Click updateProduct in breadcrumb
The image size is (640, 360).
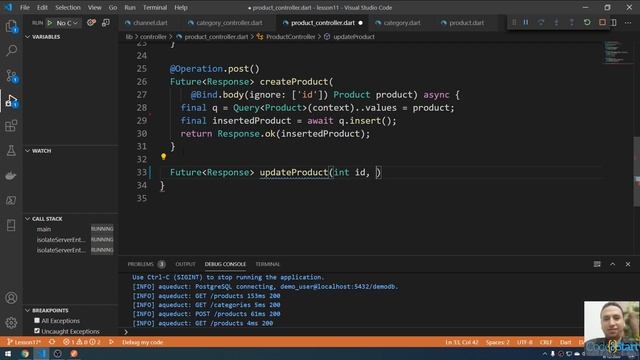(x=353, y=37)
